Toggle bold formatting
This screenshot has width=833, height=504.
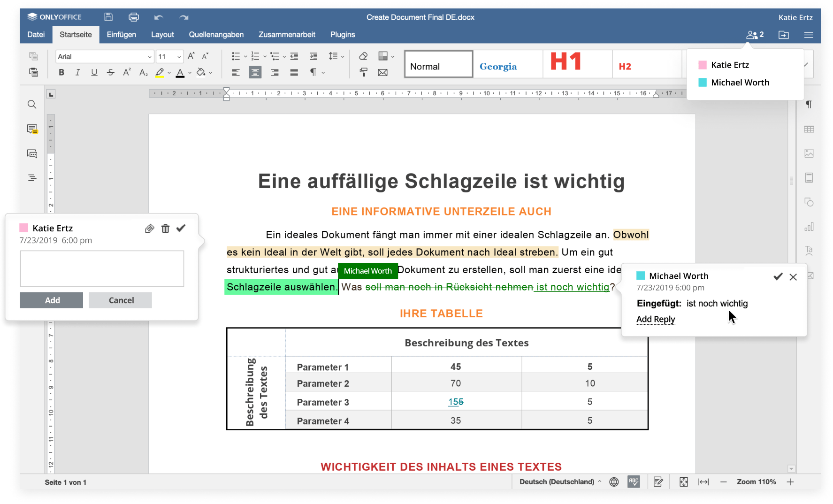[x=61, y=72]
